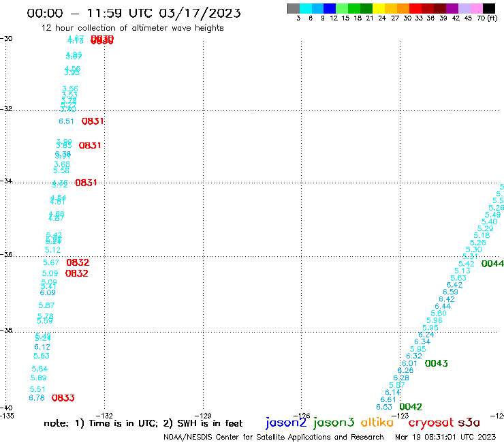Select the 'cryosat' satellite legend label
The image size is (504, 443).
(430, 423)
